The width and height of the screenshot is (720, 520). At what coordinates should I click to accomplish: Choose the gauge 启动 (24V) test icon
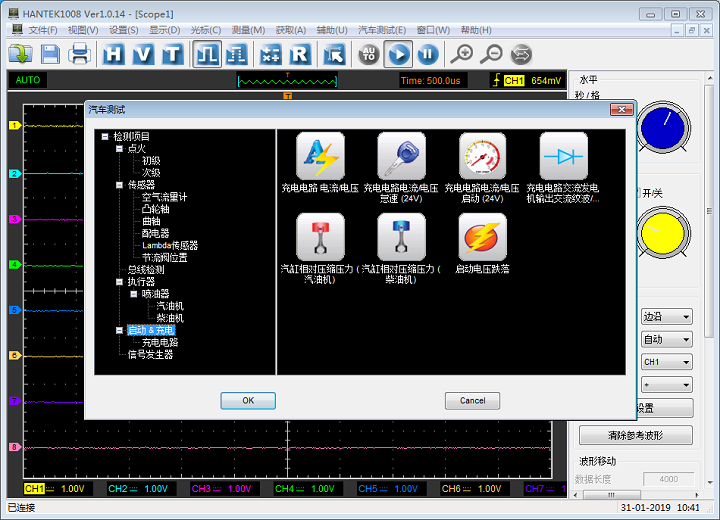click(x=482, y=157)
